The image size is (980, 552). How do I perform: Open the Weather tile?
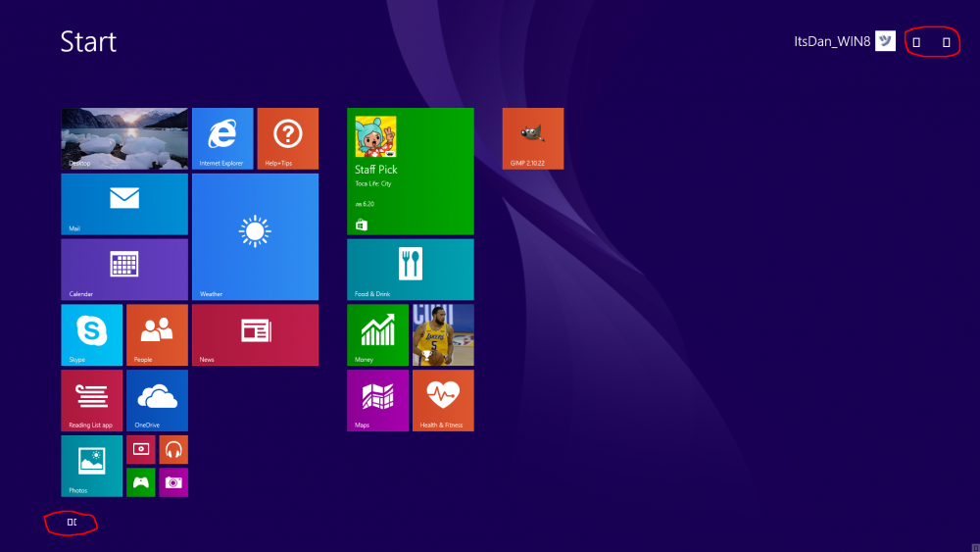255,236
